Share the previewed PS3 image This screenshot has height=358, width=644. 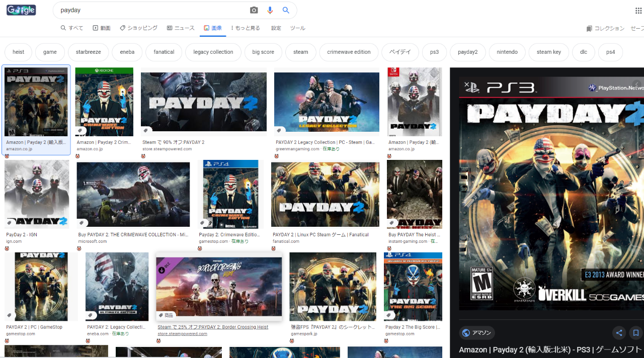click(619, 333)
